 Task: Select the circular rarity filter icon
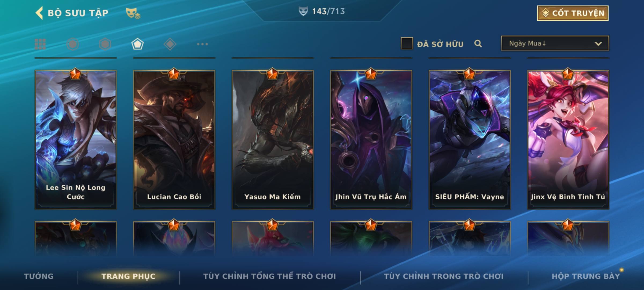(73, 44)
